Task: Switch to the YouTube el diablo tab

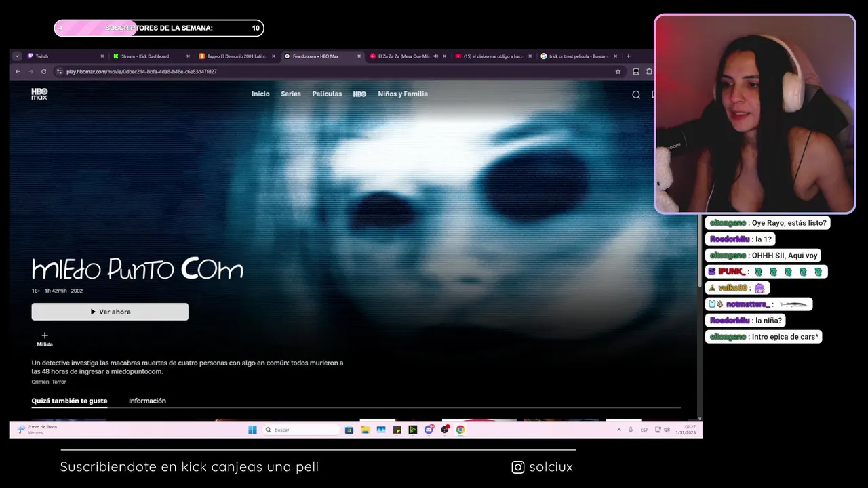Action: [x=493, y=56]
